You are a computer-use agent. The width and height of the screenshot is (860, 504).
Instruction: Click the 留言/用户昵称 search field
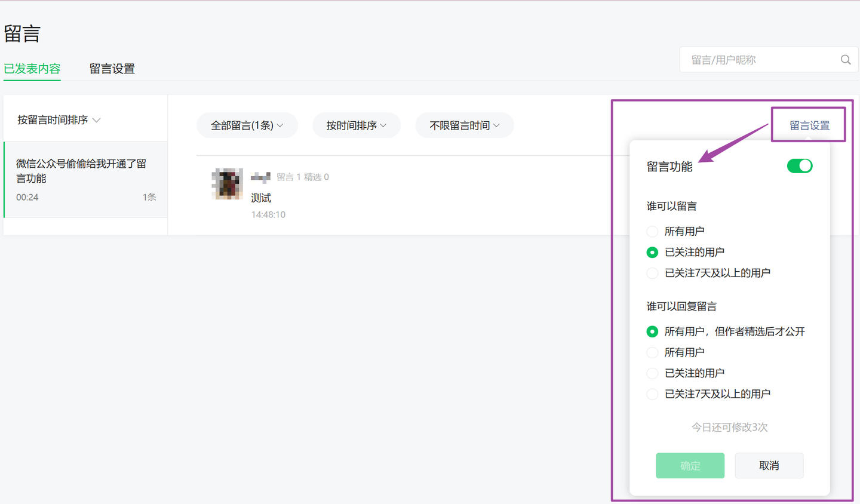tap(758, 60)
